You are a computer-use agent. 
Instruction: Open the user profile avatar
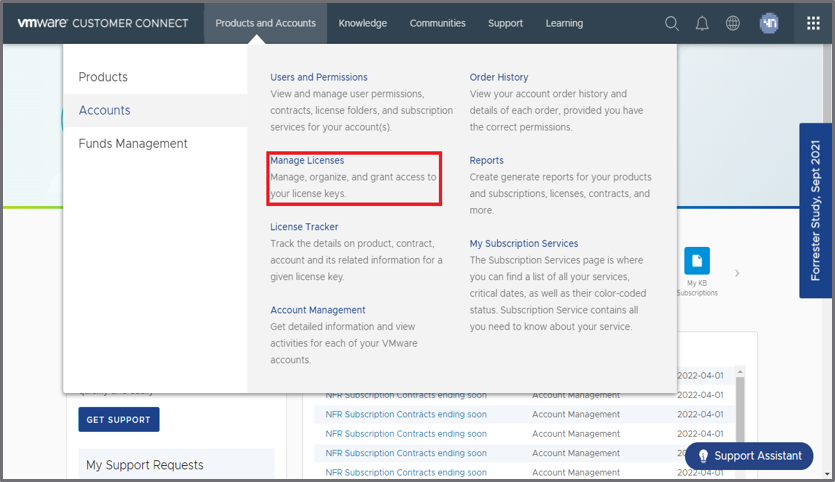(768, 23)
